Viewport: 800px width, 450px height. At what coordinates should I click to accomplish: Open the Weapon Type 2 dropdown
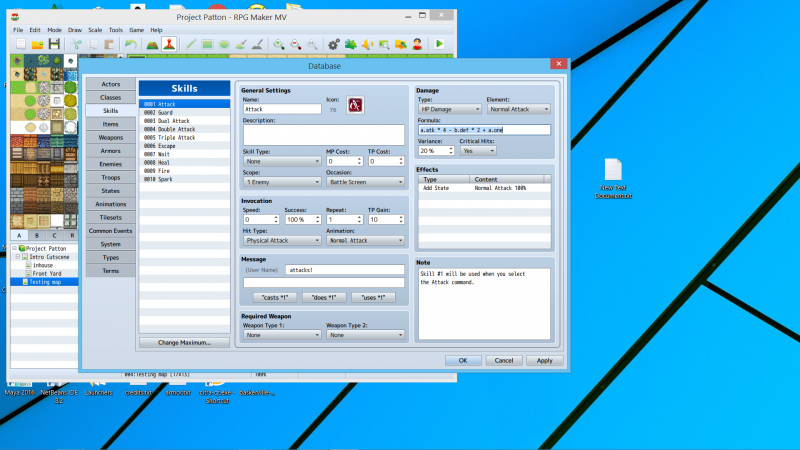click(365, 335)
